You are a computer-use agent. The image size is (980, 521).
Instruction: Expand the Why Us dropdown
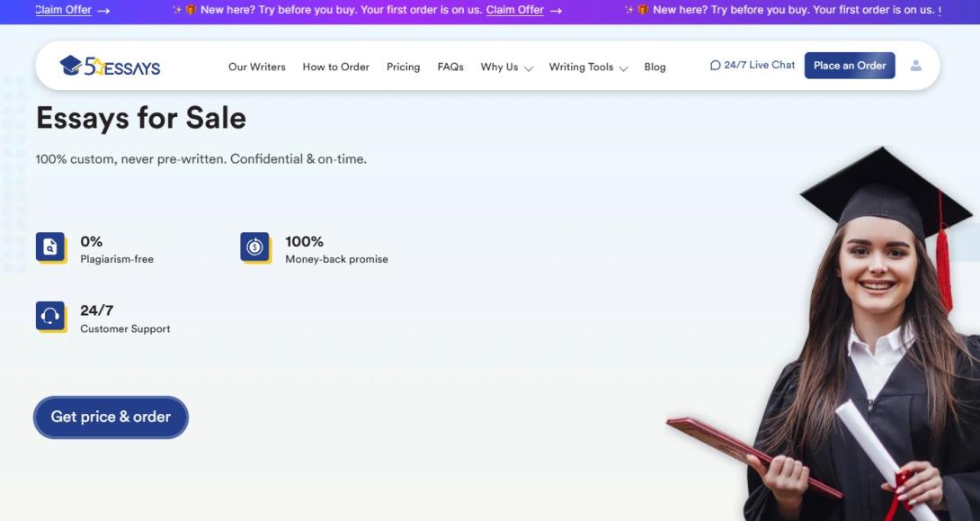506,67
